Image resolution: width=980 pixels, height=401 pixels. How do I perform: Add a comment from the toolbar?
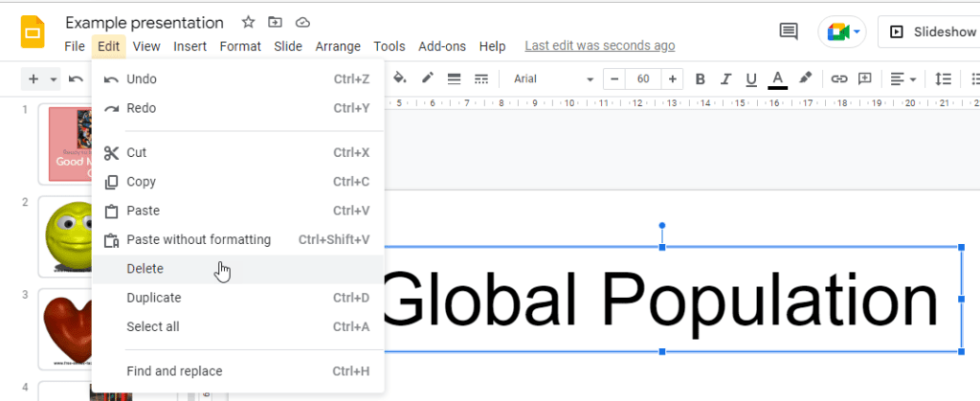tap(864, 78)
